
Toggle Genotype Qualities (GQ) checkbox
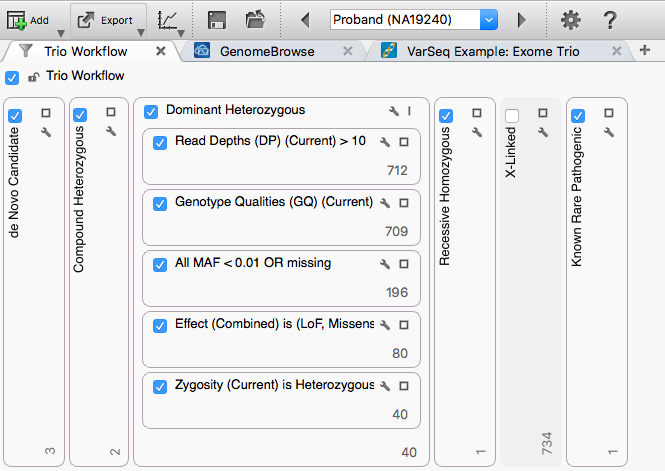160,204
